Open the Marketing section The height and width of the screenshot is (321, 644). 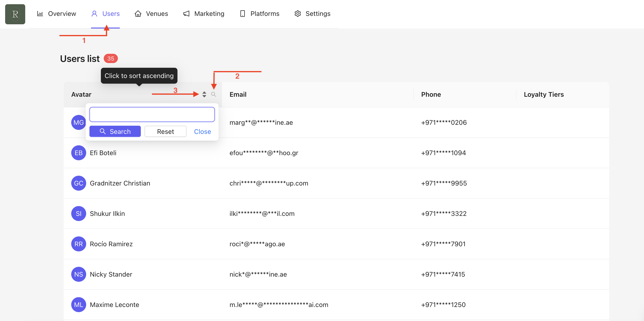[204, 14]
